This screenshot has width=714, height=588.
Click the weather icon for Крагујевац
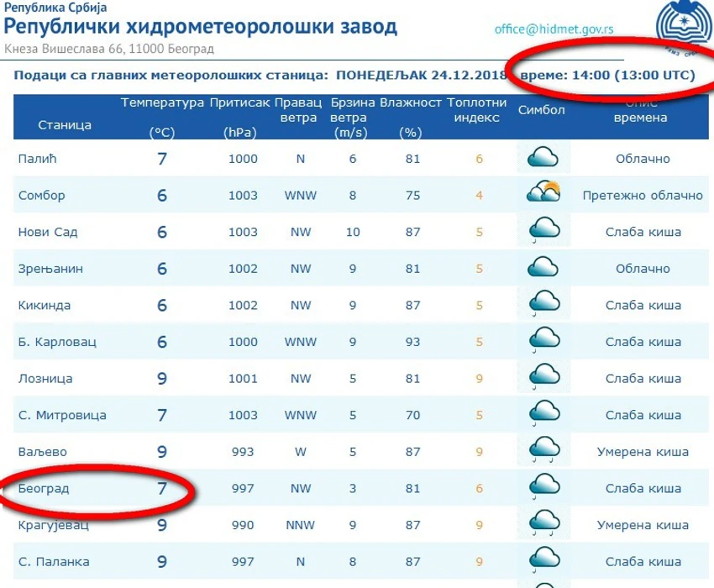tap(544, 522)
